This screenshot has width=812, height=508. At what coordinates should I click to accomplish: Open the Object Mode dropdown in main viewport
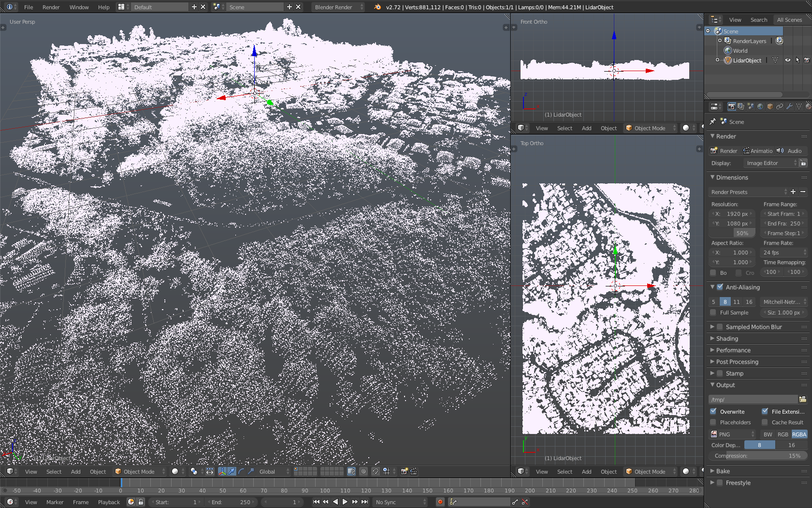pyautogui.click(x=140, y=472)
